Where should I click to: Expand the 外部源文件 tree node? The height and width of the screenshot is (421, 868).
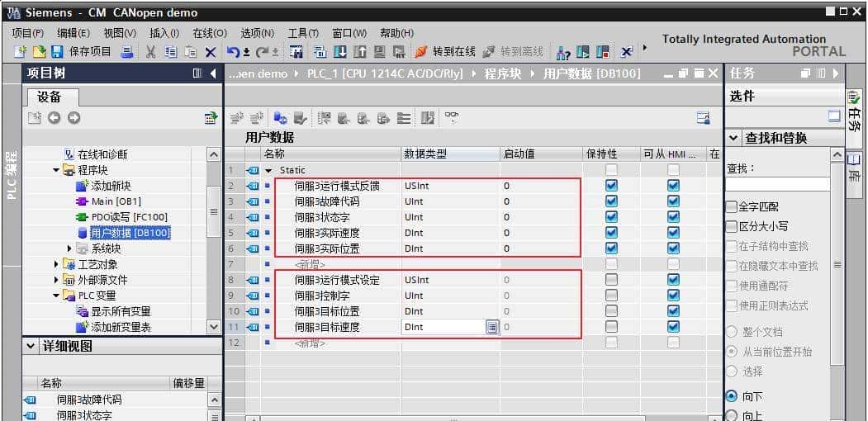point(56,280)
